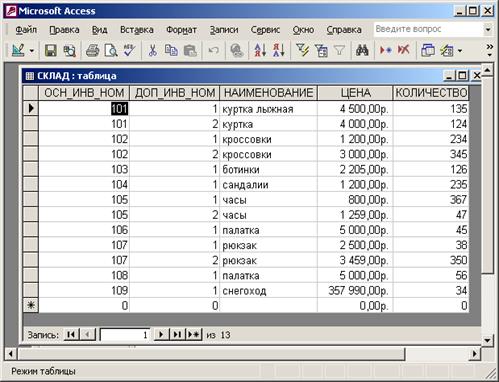Click Filter by Form icon
The image size is (499, 382).
click(x=321, y=51)
